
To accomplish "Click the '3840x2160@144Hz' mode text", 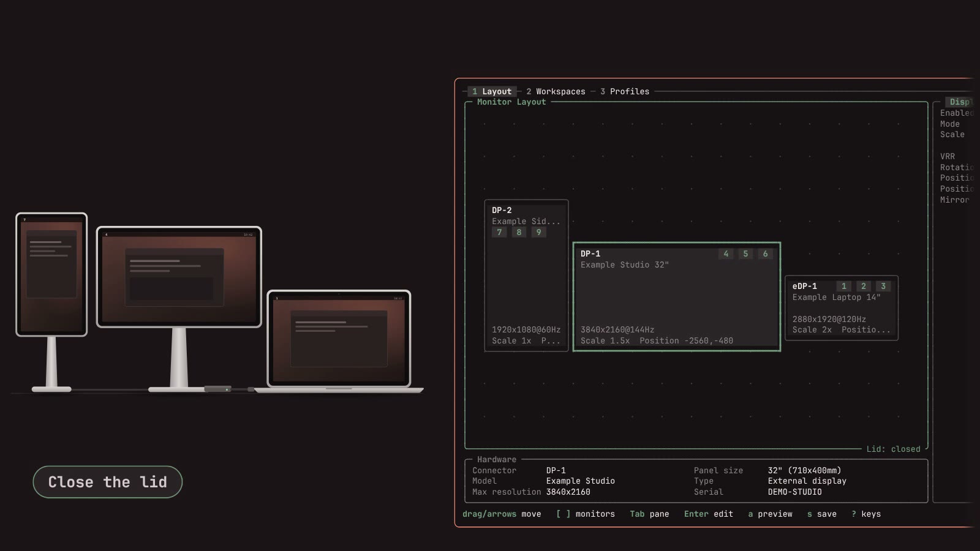I will [x=617, y=329].
